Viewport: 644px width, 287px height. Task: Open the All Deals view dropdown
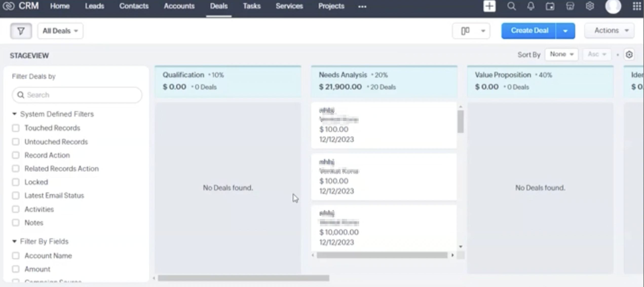60,31
